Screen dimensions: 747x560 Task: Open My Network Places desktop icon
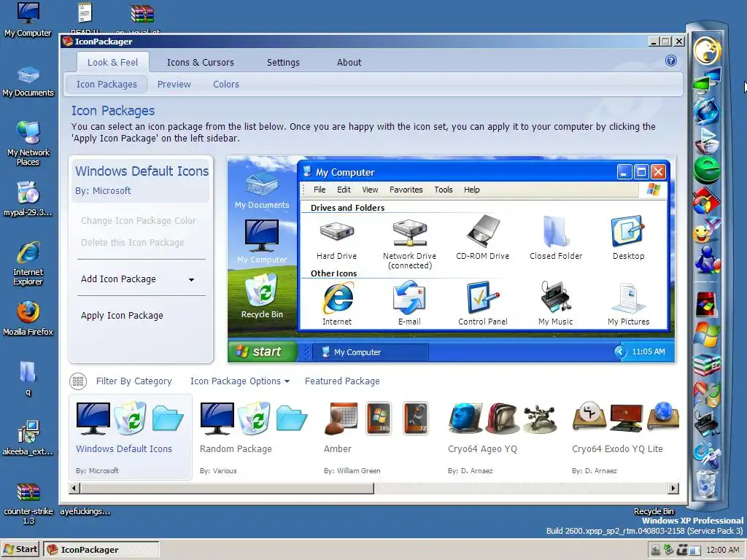pyautogui.click(x=28, y=143)
